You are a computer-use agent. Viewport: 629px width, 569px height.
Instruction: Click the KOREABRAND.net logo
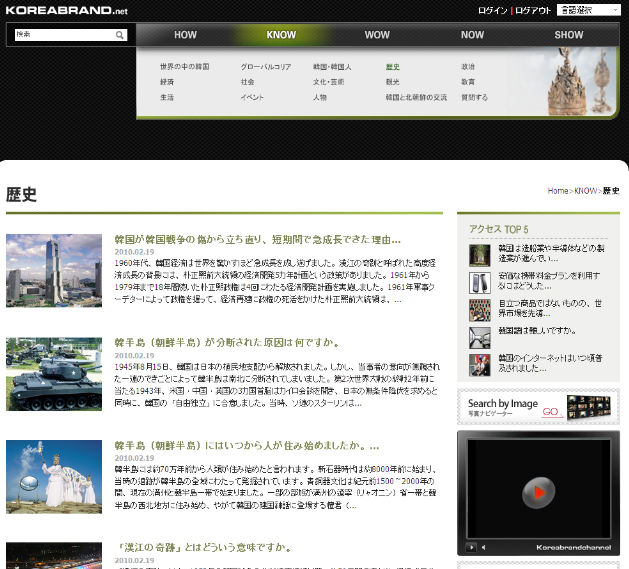[x=67, y=10]
